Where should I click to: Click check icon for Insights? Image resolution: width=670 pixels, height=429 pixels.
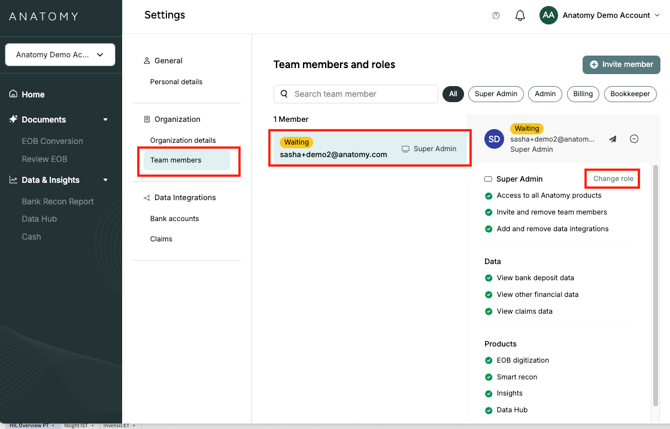[x=488, y=394]
